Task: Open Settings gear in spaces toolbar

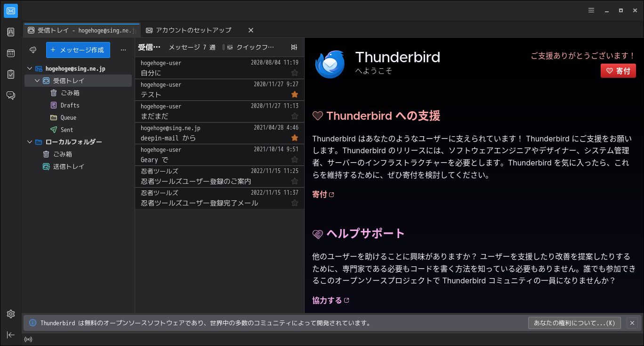Action: [x=11, y=314]
